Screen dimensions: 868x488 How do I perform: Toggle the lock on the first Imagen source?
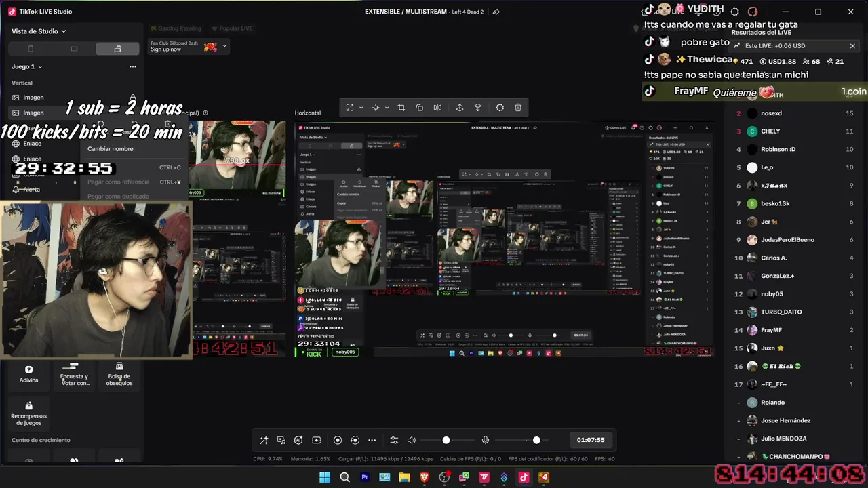tap(133, 98)
